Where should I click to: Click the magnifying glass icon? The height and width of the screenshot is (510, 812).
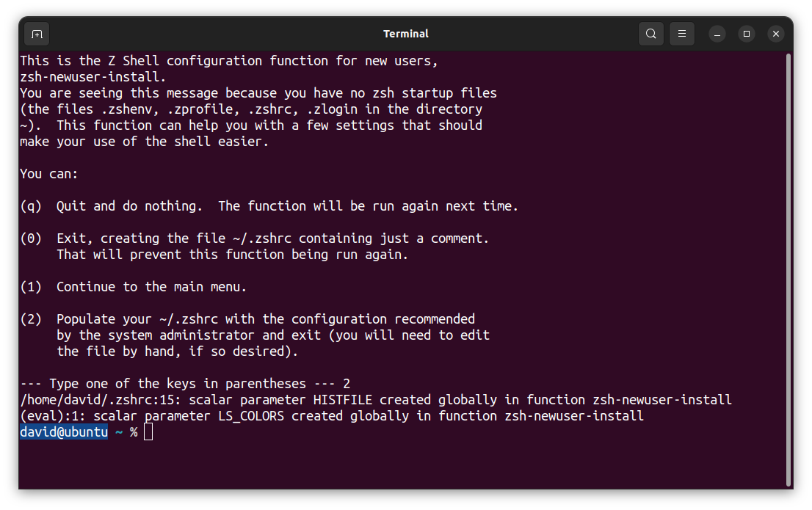click(650, 34)
